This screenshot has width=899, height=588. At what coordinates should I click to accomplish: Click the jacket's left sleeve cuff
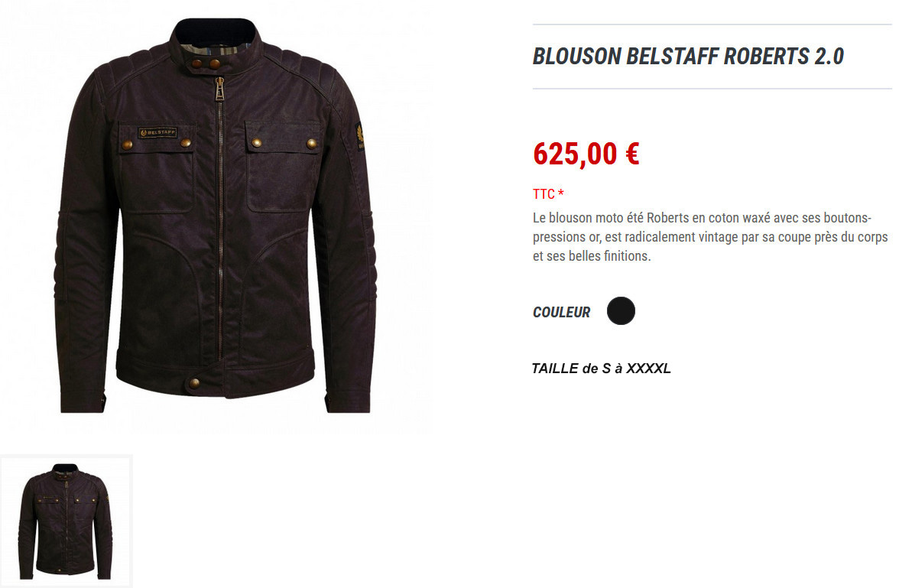[83, 401]
